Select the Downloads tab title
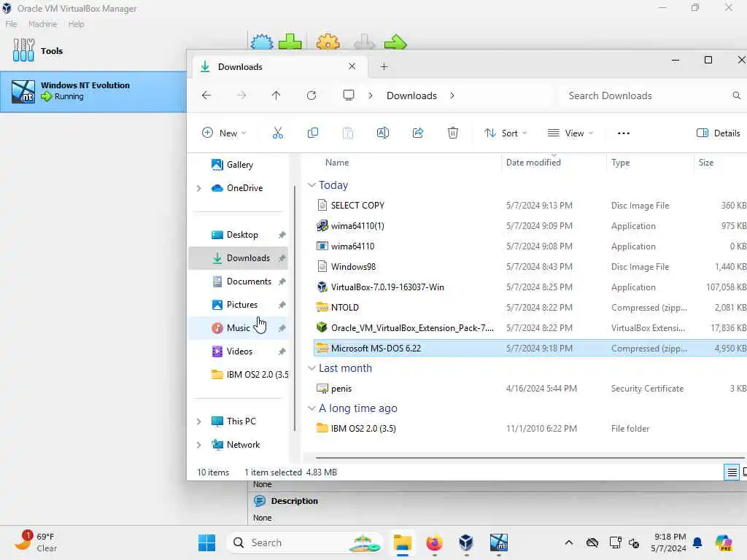The image size is (747, 560). coord(240,66)
